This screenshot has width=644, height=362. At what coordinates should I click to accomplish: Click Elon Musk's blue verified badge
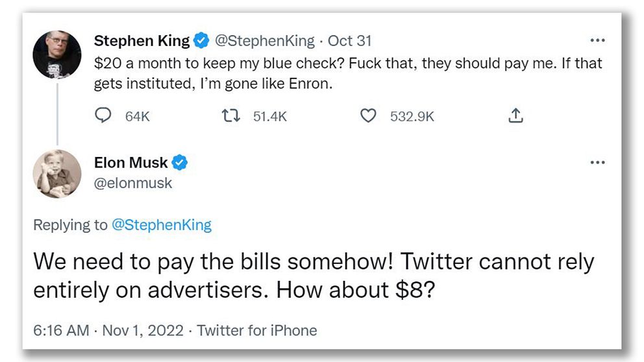tap(180, 163)
